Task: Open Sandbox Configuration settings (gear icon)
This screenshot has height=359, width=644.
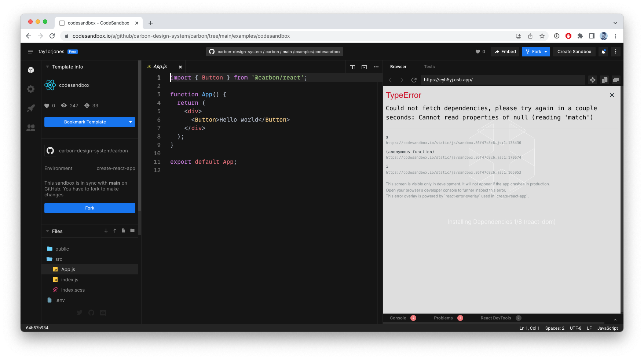Action: pos(31,89)
